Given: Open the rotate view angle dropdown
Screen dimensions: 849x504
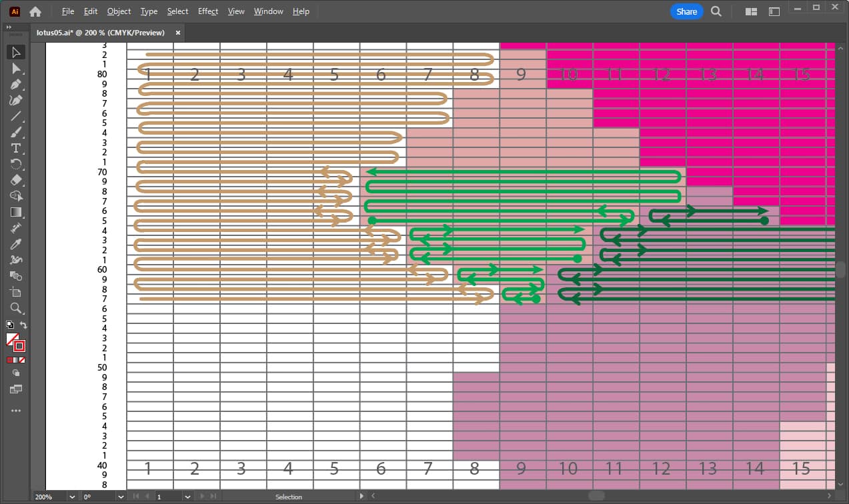Looking at the screenshot, I should pos(121,497).
